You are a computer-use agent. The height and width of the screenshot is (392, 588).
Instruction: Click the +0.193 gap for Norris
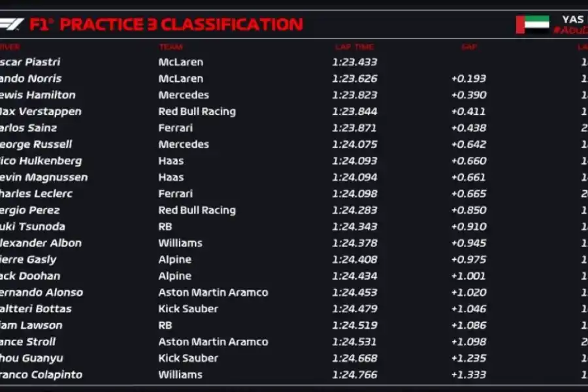[468, 79]
